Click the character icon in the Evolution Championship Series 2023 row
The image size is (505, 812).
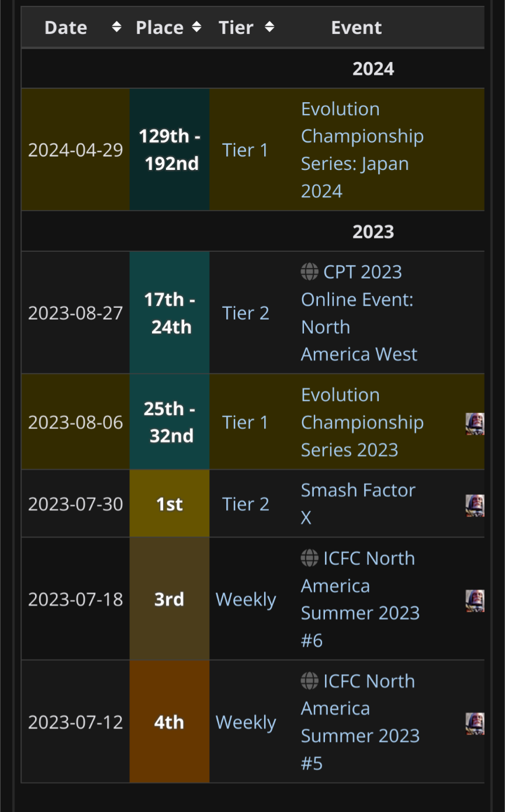click(475, 423)
